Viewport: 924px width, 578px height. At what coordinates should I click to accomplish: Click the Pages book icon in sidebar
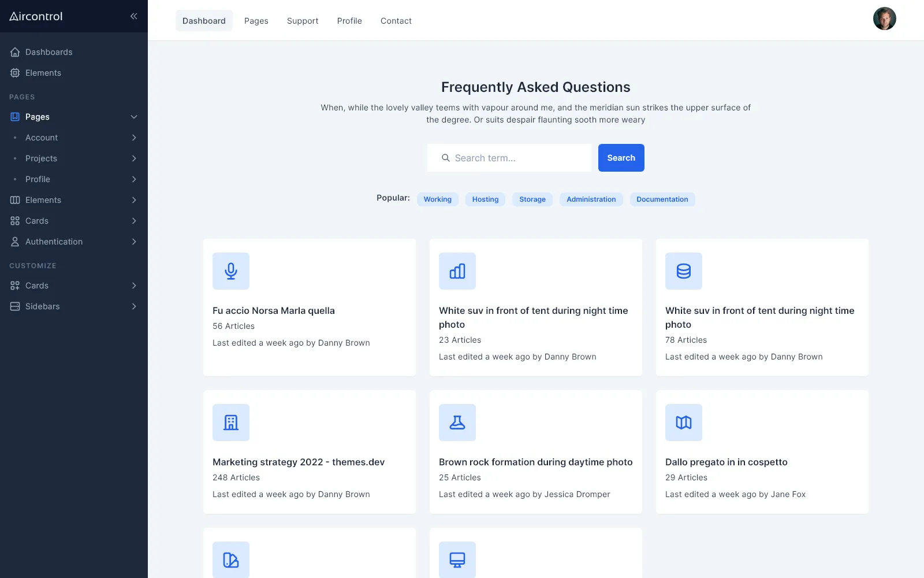[x=15, y=117]
